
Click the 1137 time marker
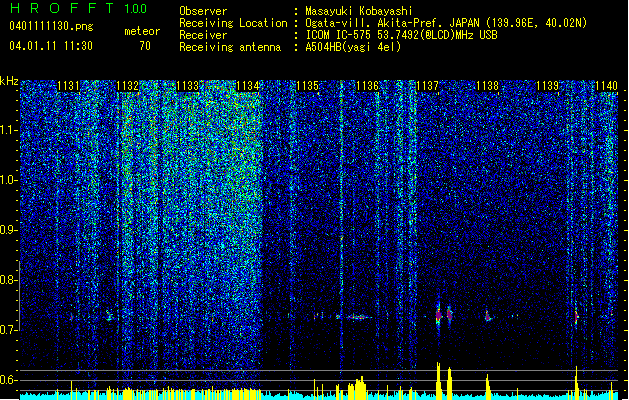(427, 86)
